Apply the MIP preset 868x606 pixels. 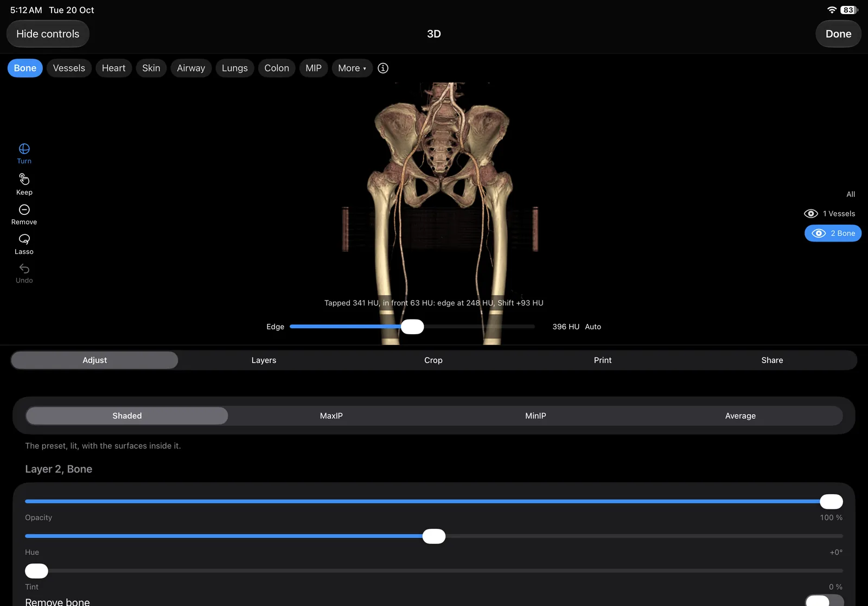(314, 68)
